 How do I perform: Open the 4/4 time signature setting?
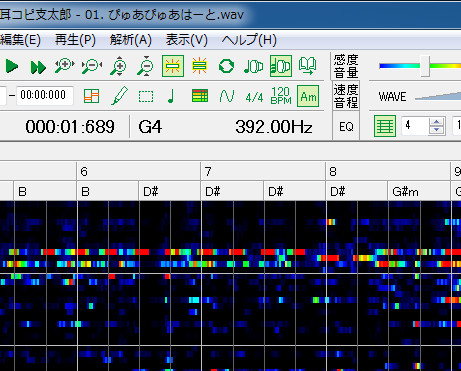[x=254, y=97]
